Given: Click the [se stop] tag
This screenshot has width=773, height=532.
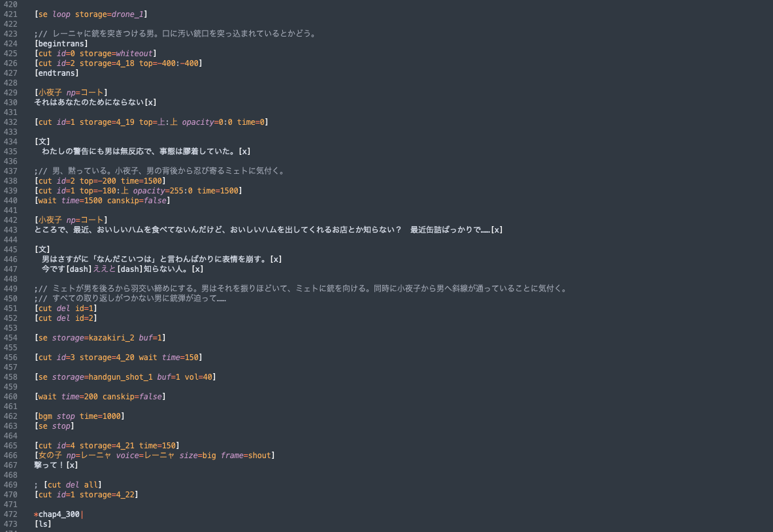Looking at the screenshot, I should pos(54,426).
